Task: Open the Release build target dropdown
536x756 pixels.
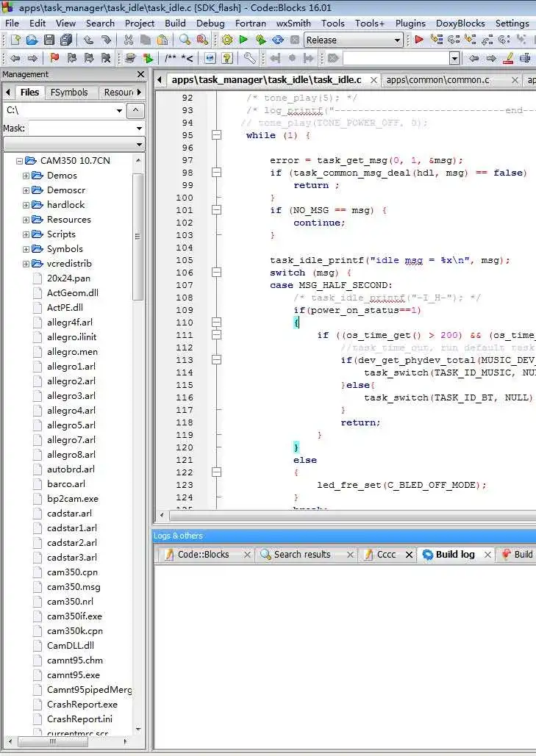Action: tap(398, 40)
